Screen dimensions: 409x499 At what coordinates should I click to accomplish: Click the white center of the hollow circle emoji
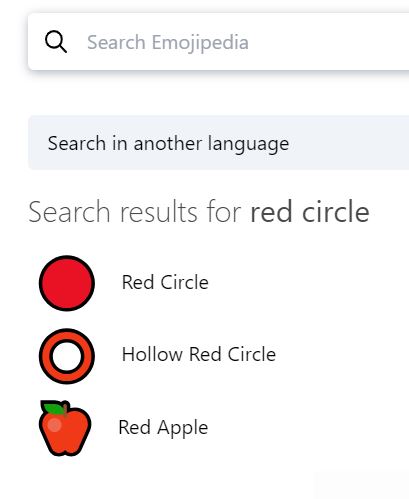[67, 356]
